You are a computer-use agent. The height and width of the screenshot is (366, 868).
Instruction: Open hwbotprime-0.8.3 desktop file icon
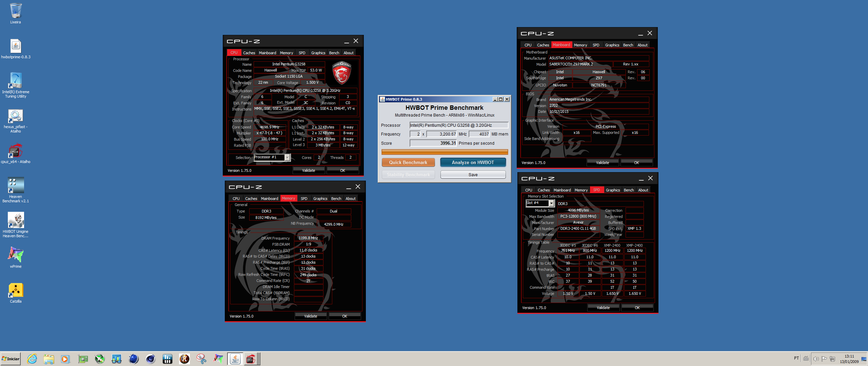click(x=16, y=49)
